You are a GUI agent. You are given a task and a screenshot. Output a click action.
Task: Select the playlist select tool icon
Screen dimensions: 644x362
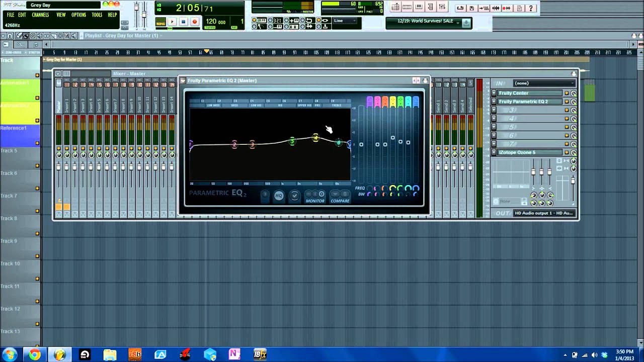60,36
